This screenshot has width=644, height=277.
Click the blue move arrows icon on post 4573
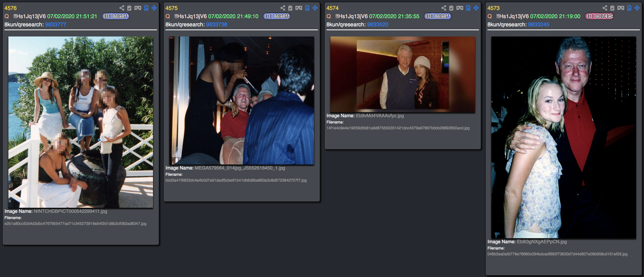(637, 8)
